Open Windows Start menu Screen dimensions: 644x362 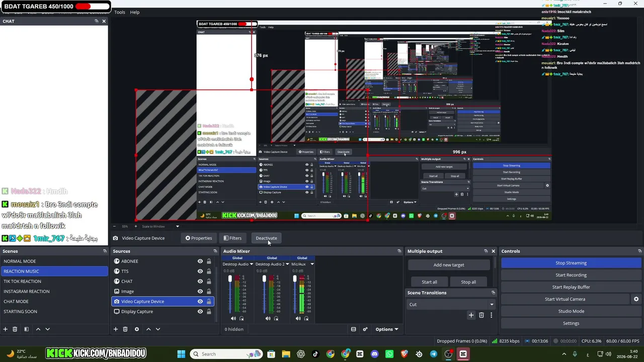pyautogui.click(x=181, y=354)
